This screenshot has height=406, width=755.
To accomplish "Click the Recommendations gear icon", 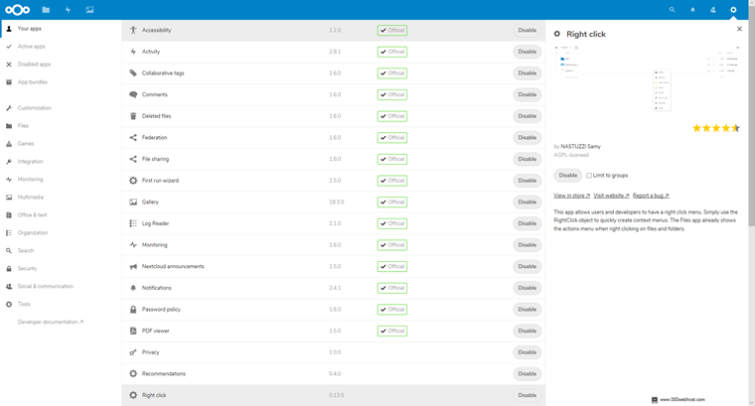I will [x=133, y=374].
